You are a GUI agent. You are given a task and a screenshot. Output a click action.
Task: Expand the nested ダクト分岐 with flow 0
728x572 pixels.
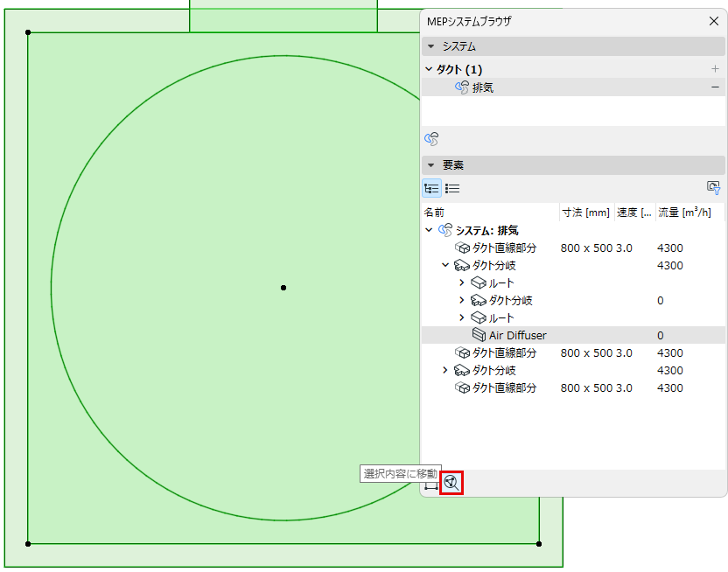click(461, 300)
